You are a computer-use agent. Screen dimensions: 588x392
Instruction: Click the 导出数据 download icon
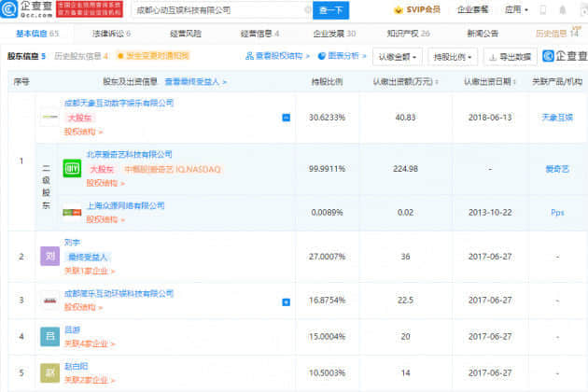pos(493,57)
